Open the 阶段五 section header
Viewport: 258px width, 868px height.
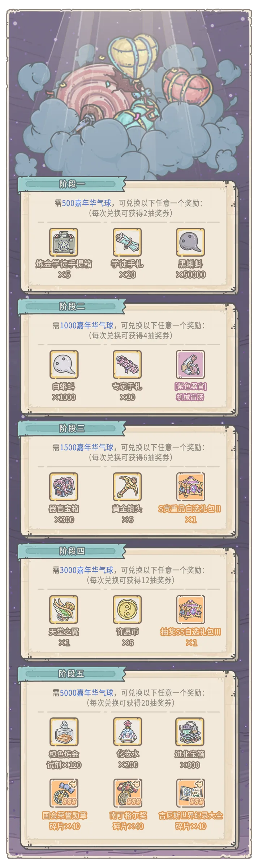point(72,674)
